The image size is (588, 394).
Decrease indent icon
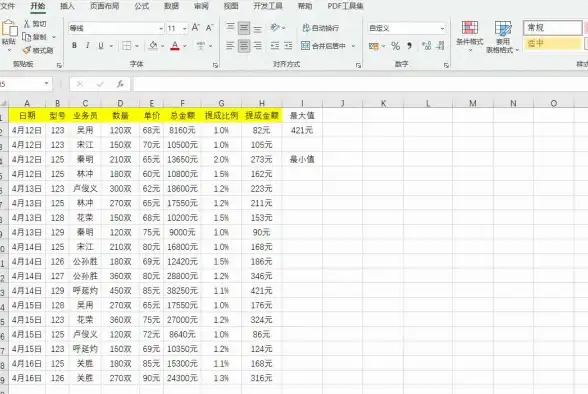tap(275, 46)
